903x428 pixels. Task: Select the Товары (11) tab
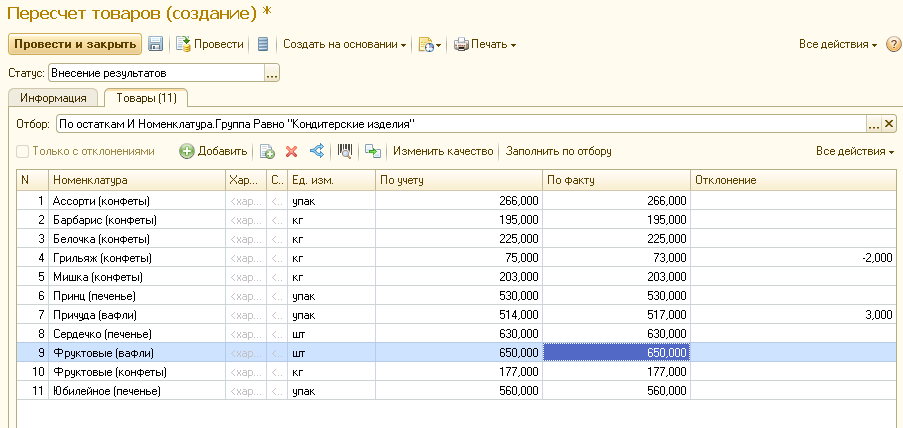(146, 98)
